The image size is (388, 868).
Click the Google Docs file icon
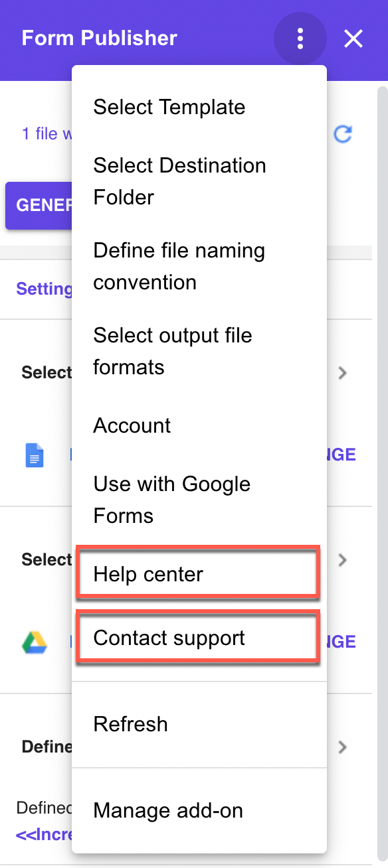pyautogui.click(x=35, y=455)
